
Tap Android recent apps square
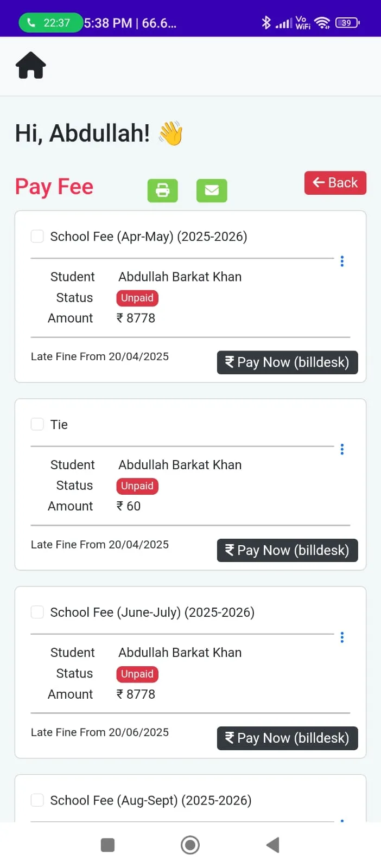coord(108,845)
